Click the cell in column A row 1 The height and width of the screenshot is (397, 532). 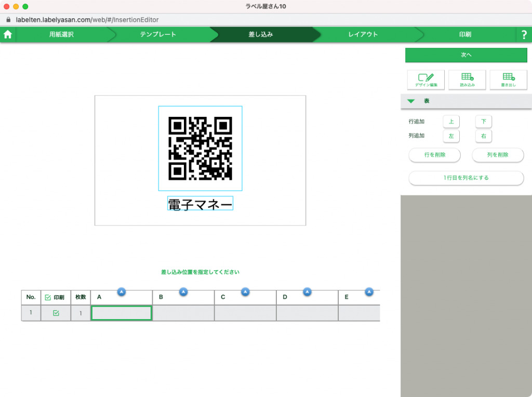(x=122, y=313)
